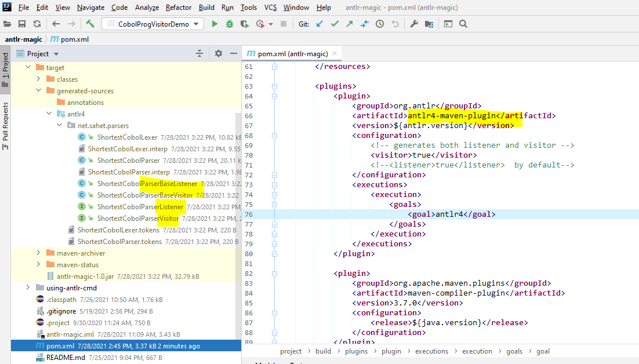
Task: Start debugging with the bug icon
Action: (x=228, y=24)
